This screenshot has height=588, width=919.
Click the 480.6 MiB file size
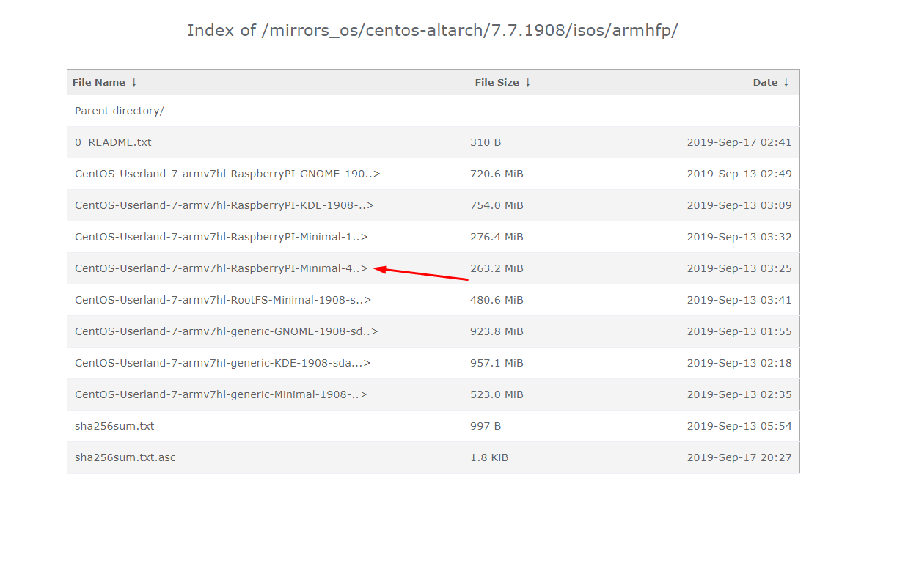point(497,300)
